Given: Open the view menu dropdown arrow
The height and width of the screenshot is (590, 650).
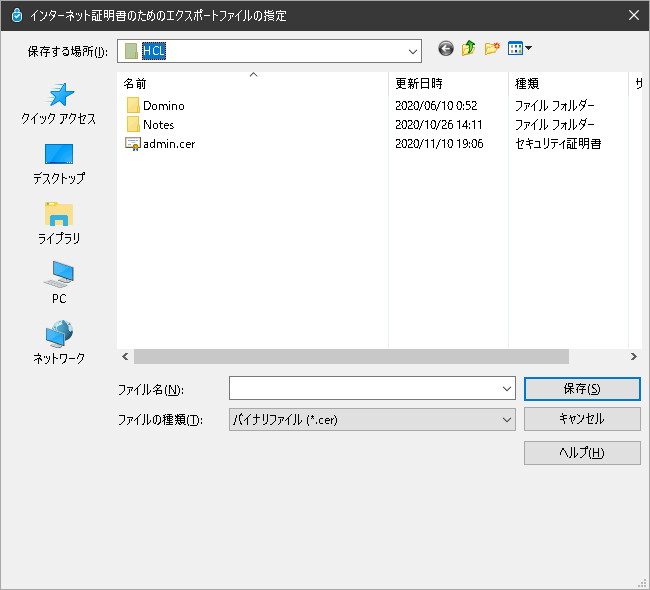Looking at the screenshot, I should 529,48.
